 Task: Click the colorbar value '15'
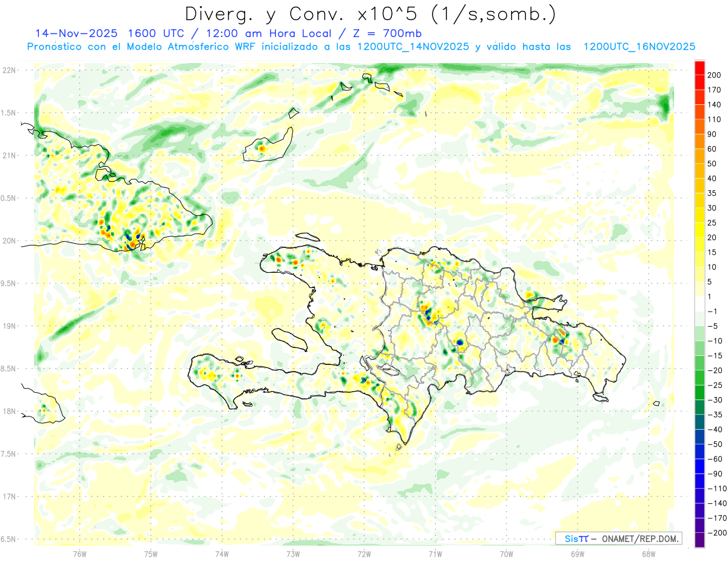click(x=713, y=253)
